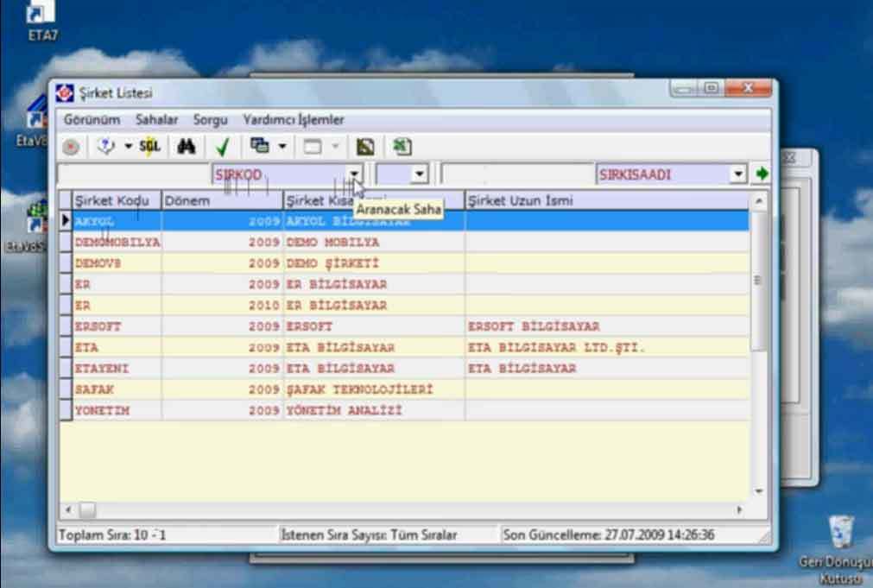Viewport: 873px width, 588px height.
Task: Click the binoculars search icon
Action: click(x=186, y=147)
